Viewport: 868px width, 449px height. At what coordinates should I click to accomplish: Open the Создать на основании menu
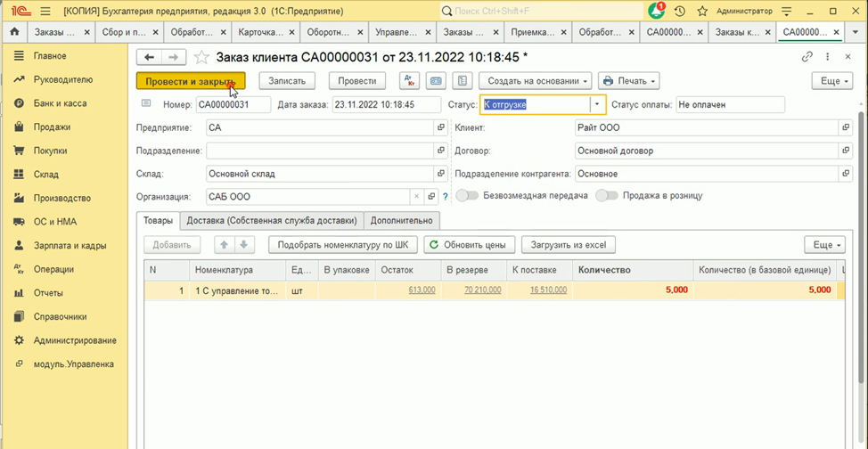click(536, 81)
